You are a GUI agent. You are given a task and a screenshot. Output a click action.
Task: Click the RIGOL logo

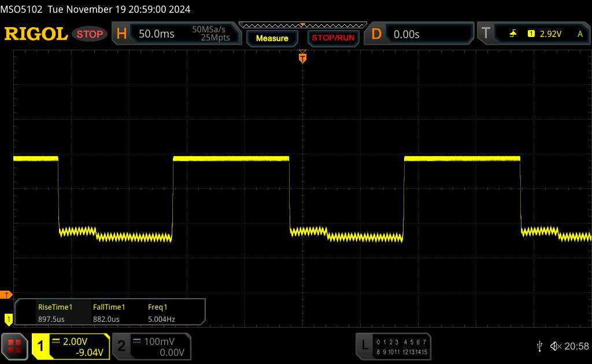36,34
